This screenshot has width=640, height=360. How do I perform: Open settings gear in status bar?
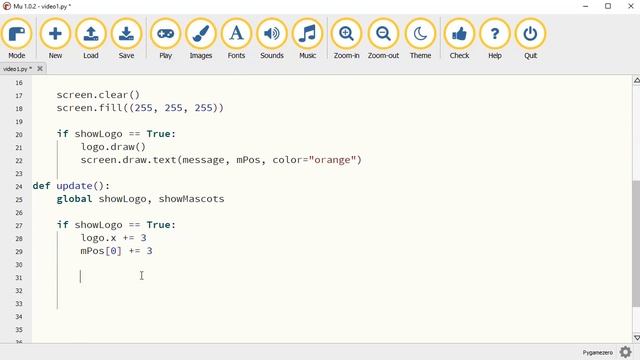(x=625, y=352)
